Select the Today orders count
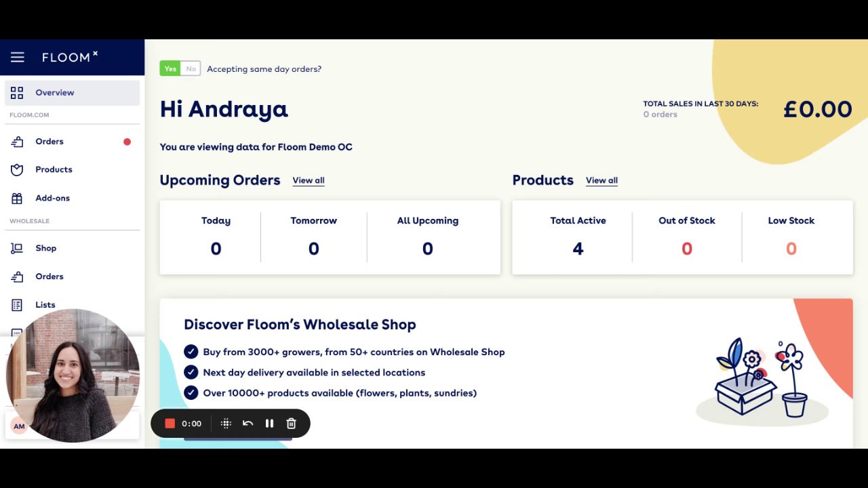The image size is (868, 488). pos(216,249)
